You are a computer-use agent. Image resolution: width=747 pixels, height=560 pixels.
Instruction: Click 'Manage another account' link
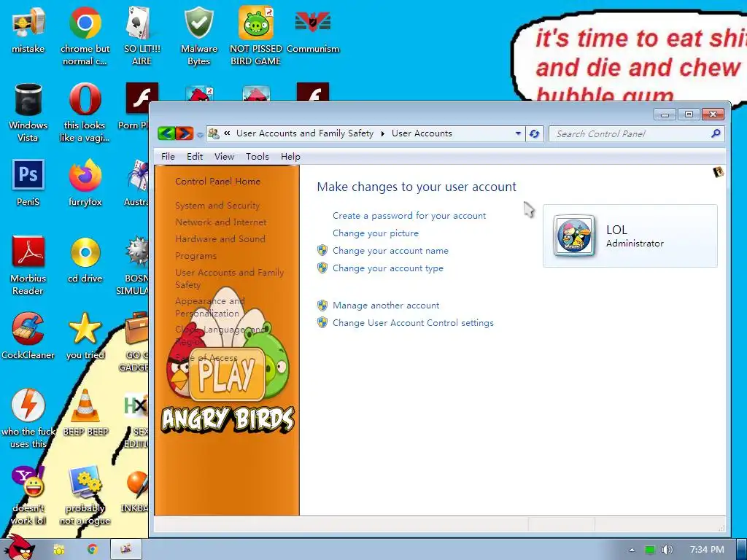[x=386, y=306]
